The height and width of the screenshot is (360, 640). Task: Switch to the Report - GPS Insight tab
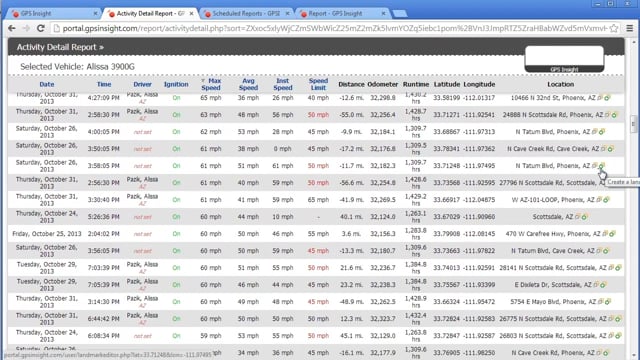[x=342, y=13]
